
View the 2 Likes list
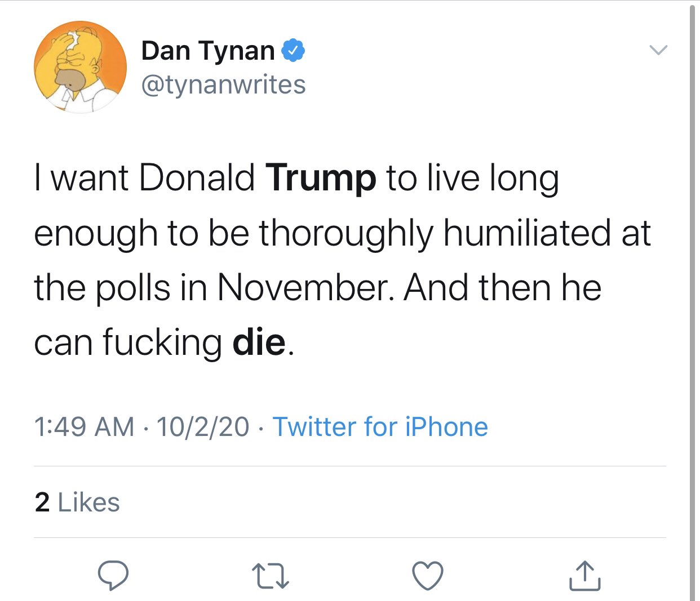coord(77,502)
